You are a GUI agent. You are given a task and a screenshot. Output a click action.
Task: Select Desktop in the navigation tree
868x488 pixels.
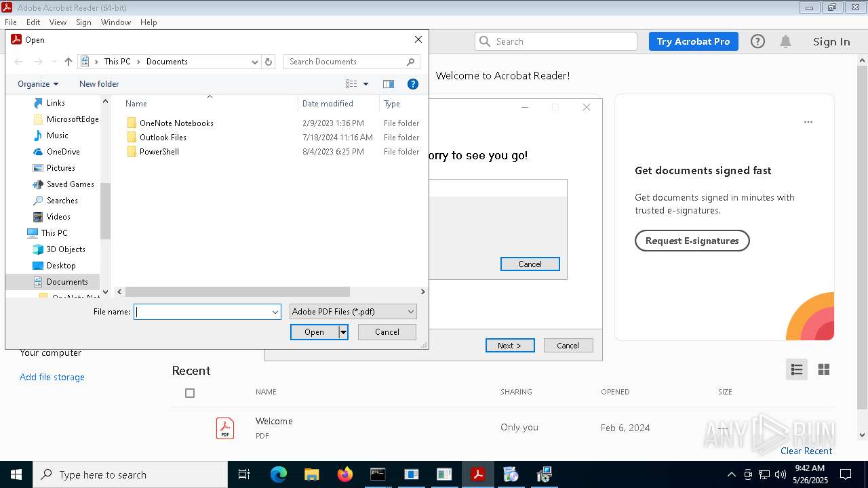(x=61, y=266)
